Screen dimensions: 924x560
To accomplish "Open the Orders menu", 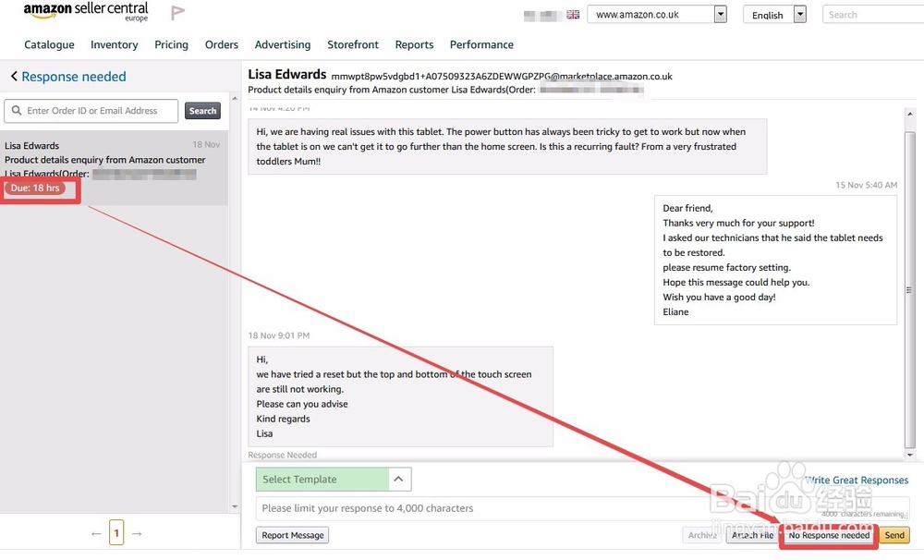I will click(222, 44).
